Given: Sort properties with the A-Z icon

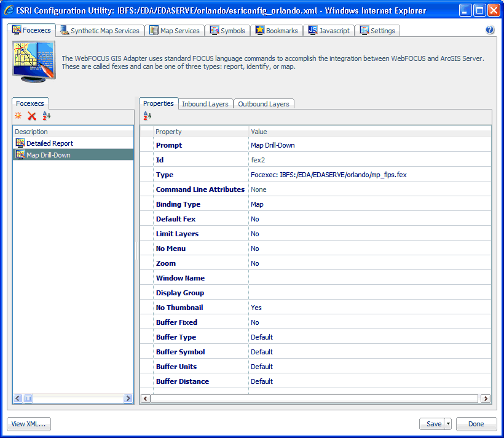Looking at the screenshot, I should tap(148, 116).
